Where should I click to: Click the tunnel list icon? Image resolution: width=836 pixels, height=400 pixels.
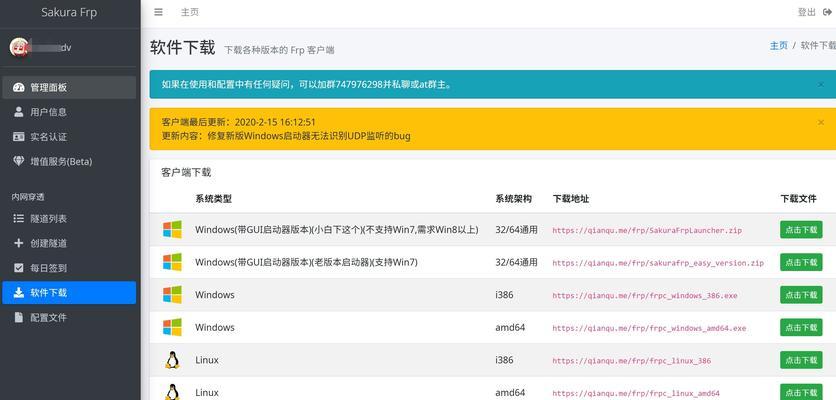pyautogui.click(x=19, y=218)
